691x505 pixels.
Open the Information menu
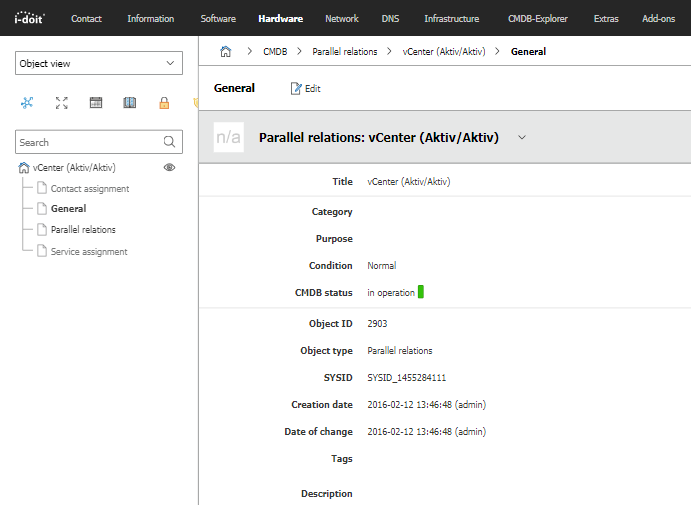(151, 19)
